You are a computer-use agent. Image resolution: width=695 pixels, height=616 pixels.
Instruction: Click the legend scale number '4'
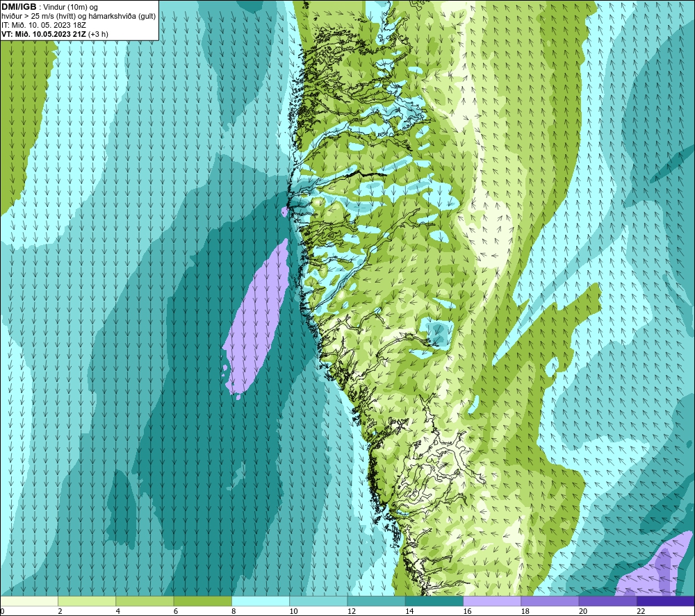pos(118,611)
